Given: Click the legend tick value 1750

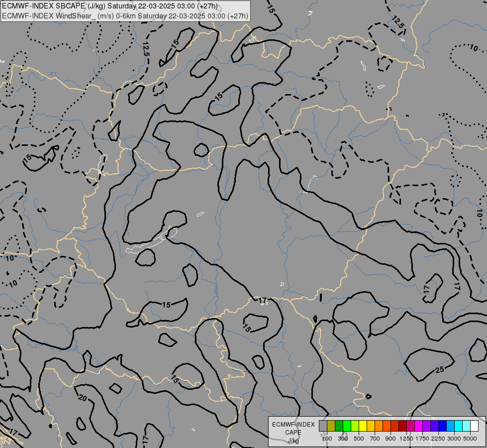Looking at the screenshot, I should coord(422,439).
